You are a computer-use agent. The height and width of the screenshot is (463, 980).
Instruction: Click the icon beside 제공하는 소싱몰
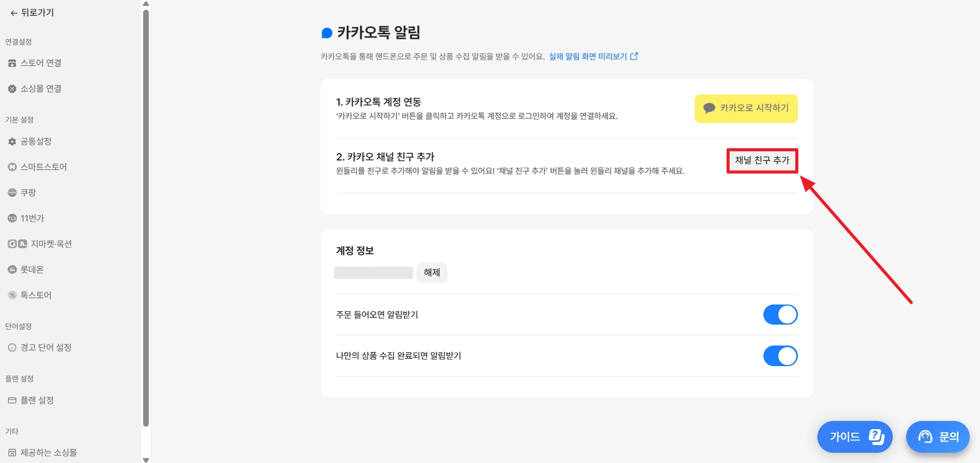(x=12, y=453)
